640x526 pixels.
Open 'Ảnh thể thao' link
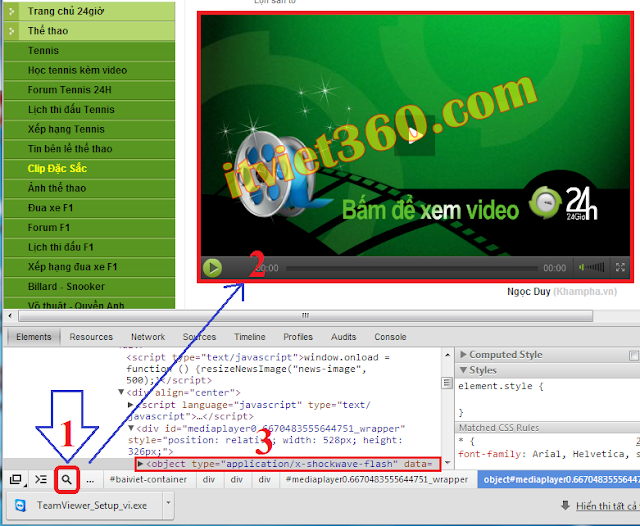pos(89,188)
